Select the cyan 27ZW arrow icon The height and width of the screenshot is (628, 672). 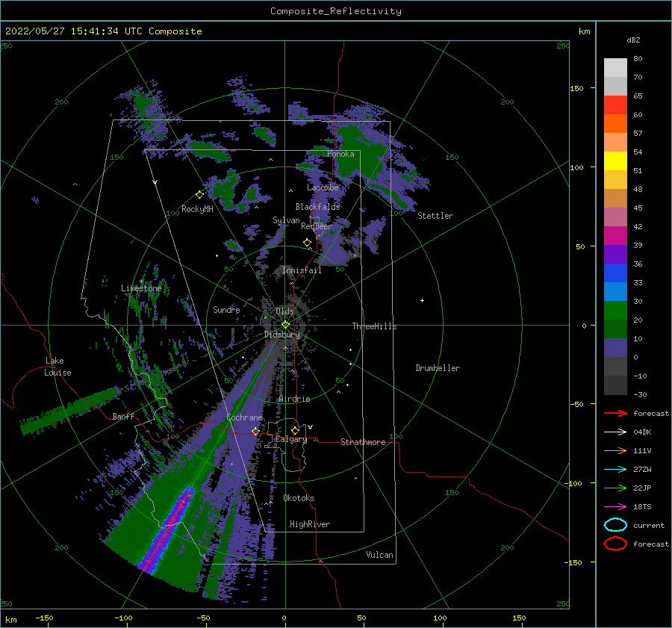[x=615, y=470]
